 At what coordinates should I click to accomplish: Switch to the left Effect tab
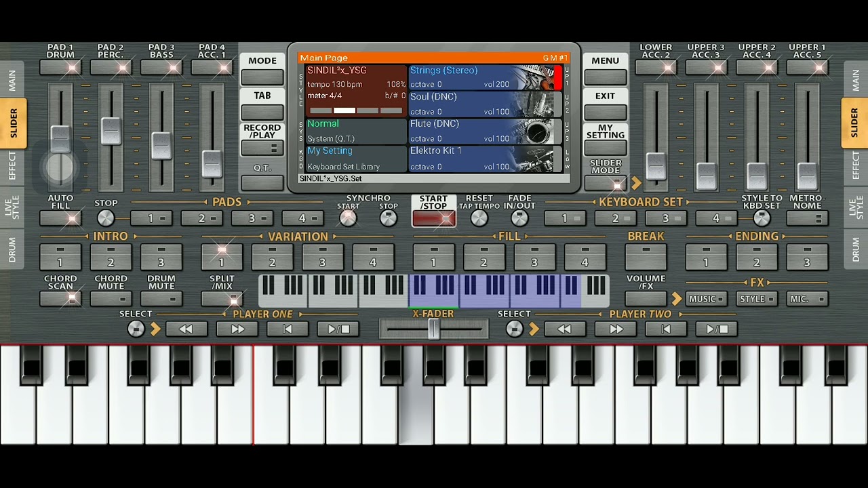[12, 165]
